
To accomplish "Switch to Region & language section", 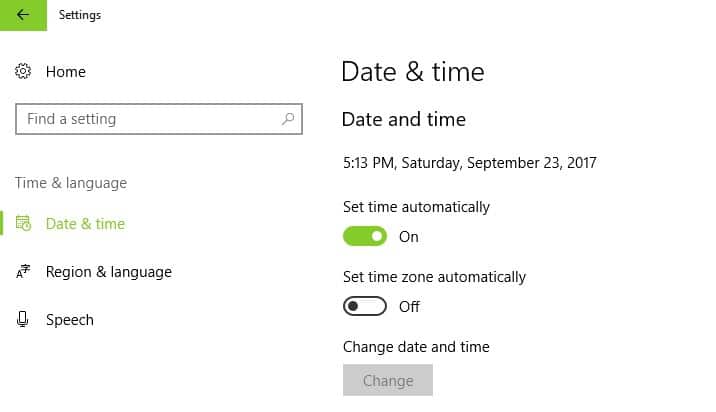I will [109, 272].
